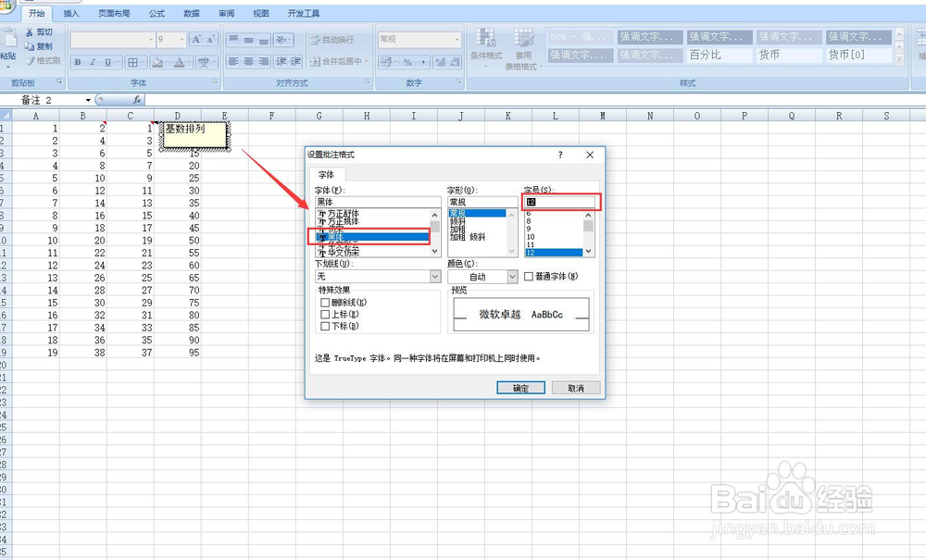Viewport: 926px width, 560px height.
Task: Switch to the 开发工具 ribbon tab
Action: click(304, 13)
